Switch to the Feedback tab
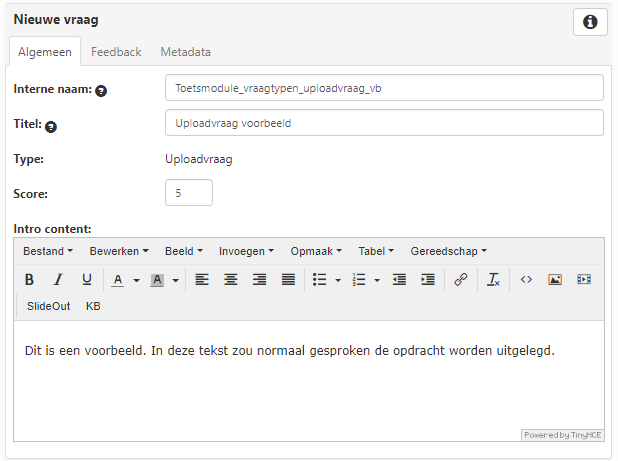Viewport: 618px width, 461px height. tap(116, 52)
